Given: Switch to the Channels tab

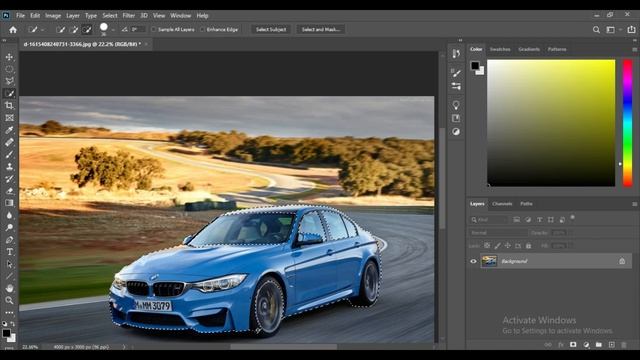Looking at the screenshot, I should point(502,204).
